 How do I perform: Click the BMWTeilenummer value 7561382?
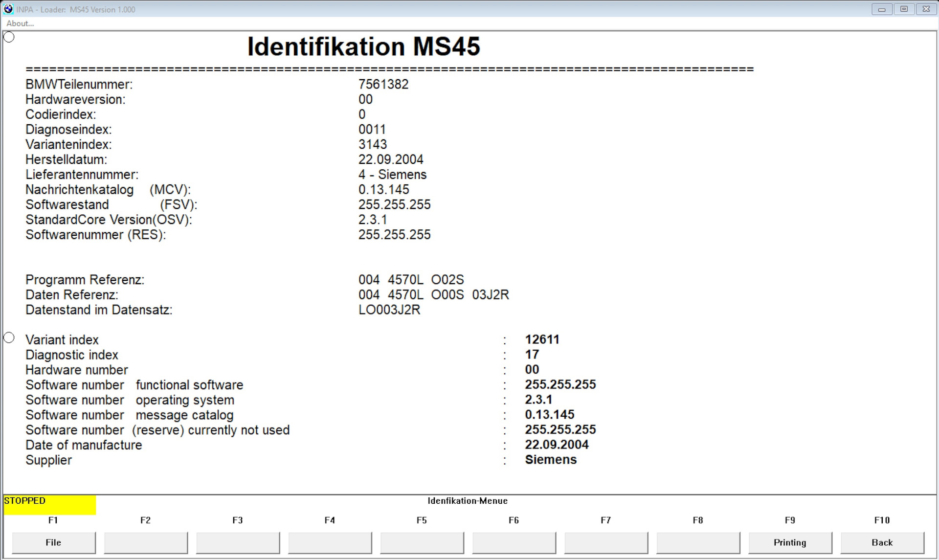(x=383, y=85)
